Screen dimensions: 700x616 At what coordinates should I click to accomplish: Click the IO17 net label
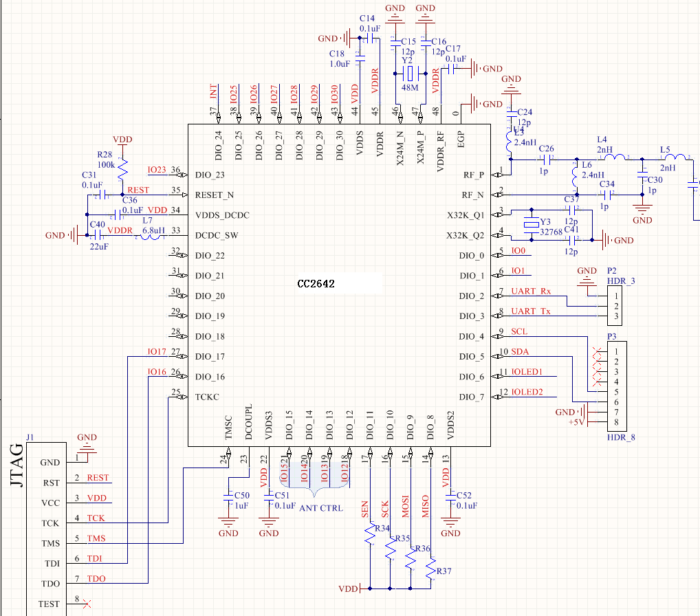[x=157, y=352]
